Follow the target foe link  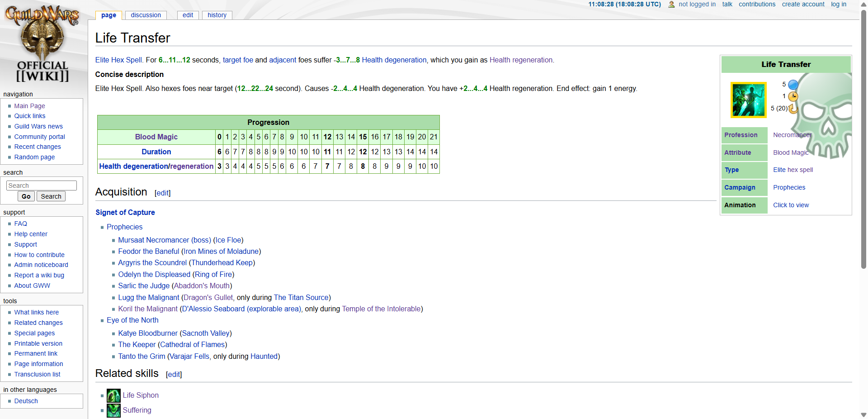238,60
